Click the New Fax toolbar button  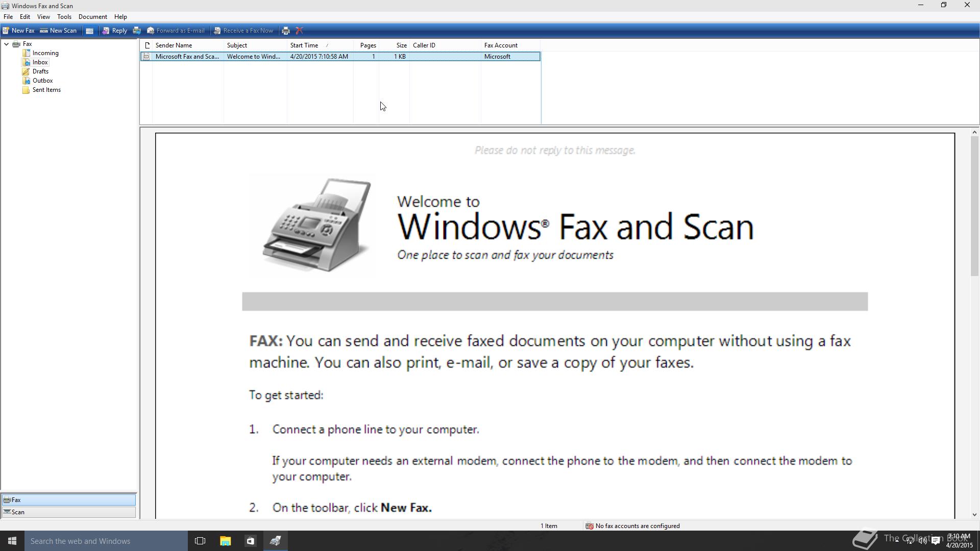point(18,31)
